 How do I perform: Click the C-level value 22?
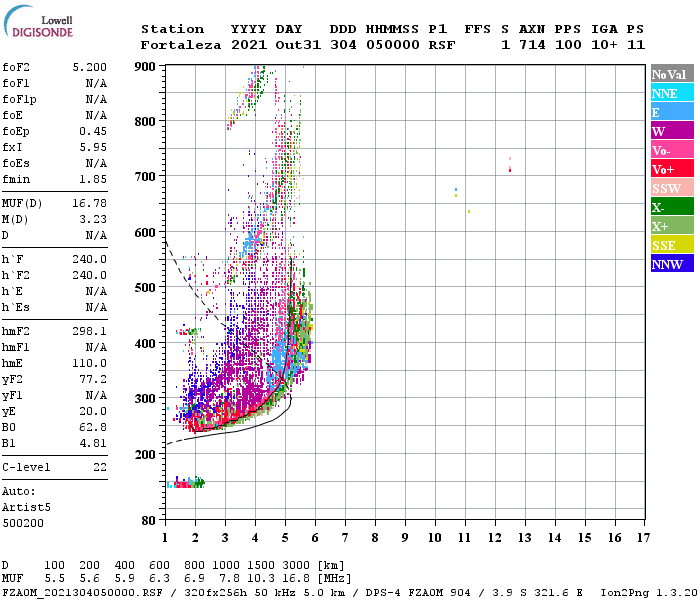tap(100, 467)
